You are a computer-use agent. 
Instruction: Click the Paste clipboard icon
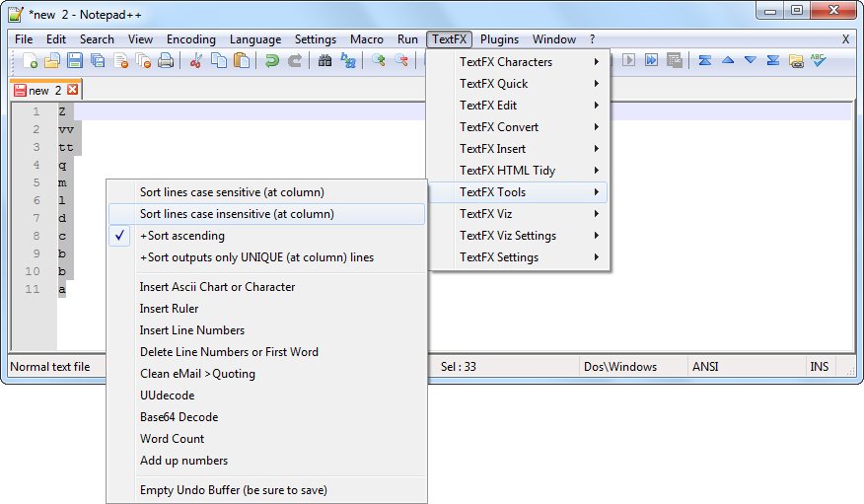tap(242, 60)
